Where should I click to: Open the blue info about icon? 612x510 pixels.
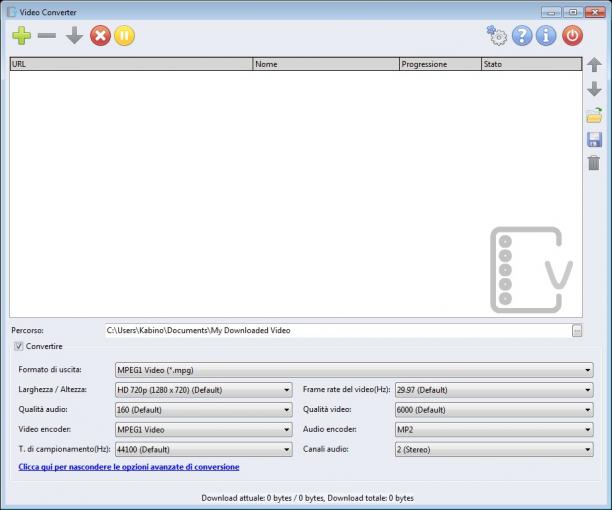pyautogui.click(x=546, y=36)
